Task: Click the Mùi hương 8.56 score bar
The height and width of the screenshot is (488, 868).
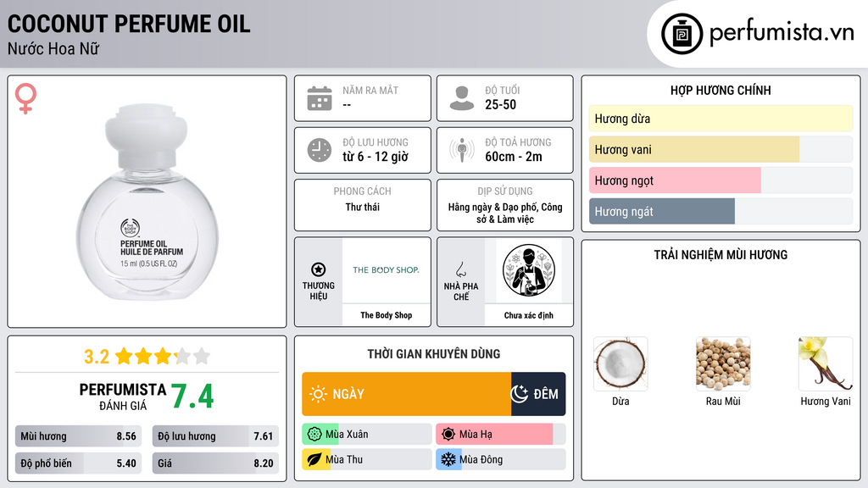Action: [79, 436]
